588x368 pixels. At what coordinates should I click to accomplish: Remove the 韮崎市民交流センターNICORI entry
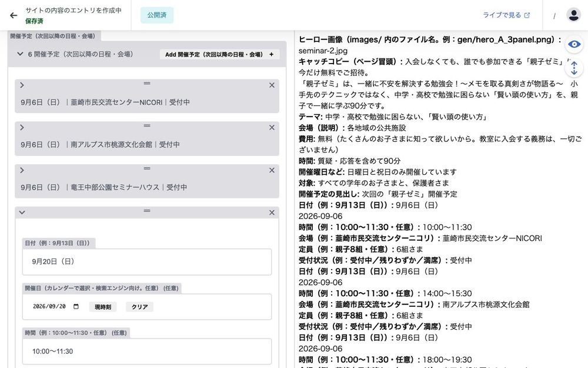point(272,85)
